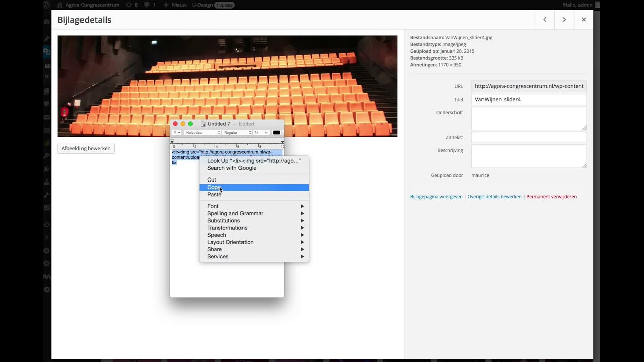Click the Onderschrift text area
The image size is (644, 362).
pos(529,119)
